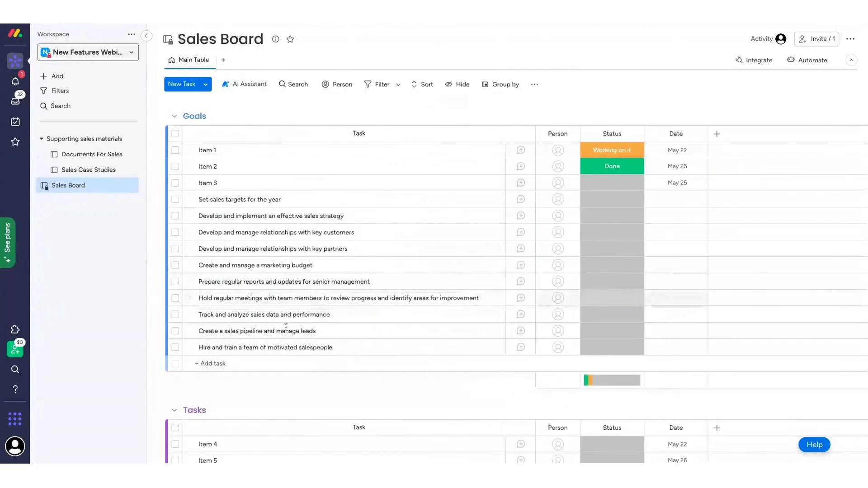Screen dimensions: 868x488
Task: Switch to the Main Table tab
Action: pyautogui.click(x=189, y=60)
